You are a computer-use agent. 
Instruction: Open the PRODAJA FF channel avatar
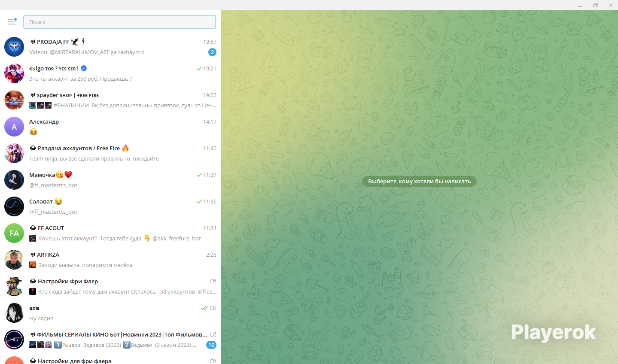point(14,47)
